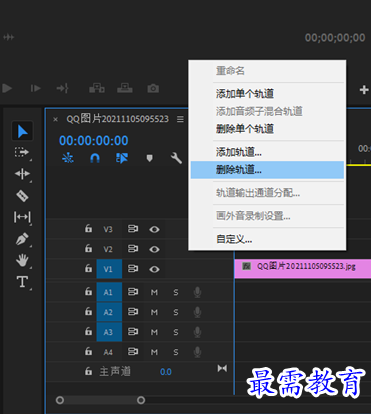Screen dimensions: 371x414
Task: Enable voice-over record on A4
Action: coord(197,352)
